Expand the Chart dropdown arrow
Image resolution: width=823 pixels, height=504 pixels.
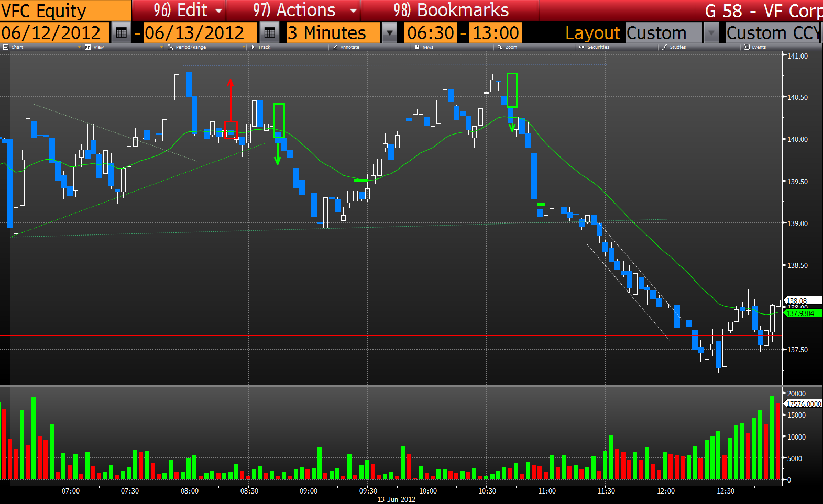[x=79, y=47]
